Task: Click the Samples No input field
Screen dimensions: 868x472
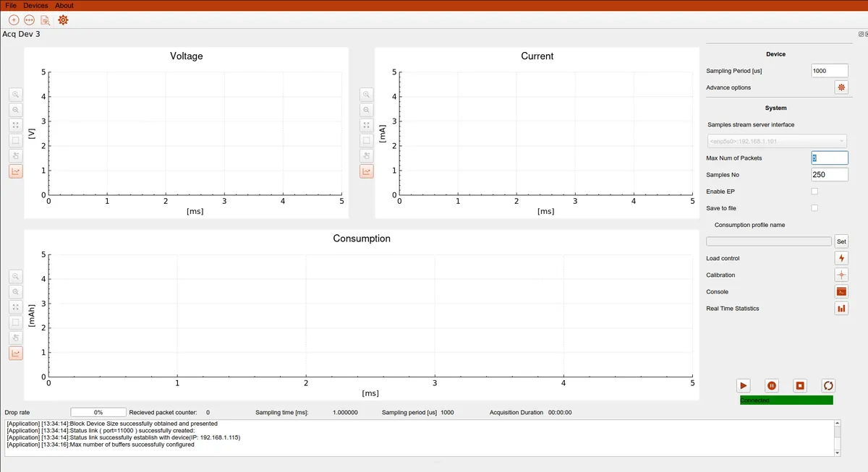Action: (830, 175)
